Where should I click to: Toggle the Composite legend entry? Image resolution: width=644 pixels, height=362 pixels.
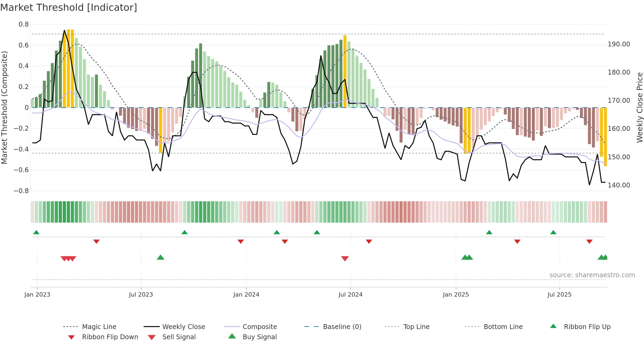250,327
